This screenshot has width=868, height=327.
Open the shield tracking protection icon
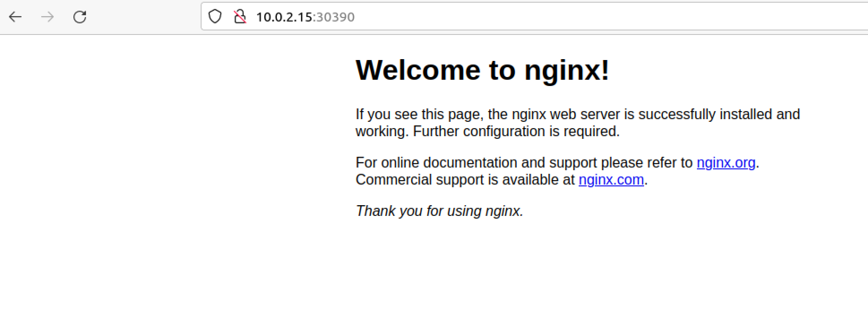pyautogui.click(x=215, y=17)
